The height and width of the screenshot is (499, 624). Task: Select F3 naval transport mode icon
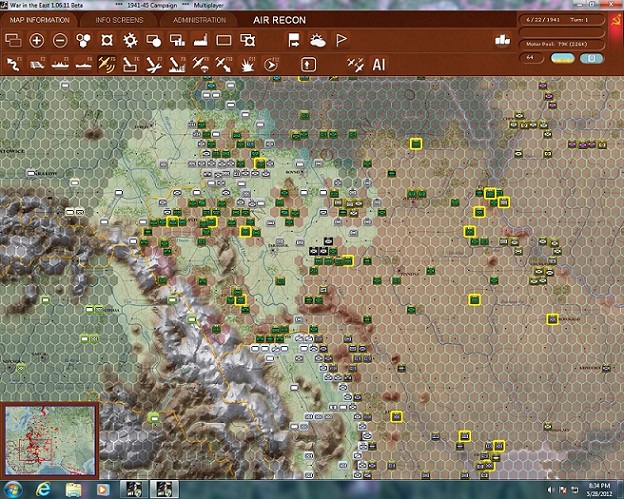(60, 64)
